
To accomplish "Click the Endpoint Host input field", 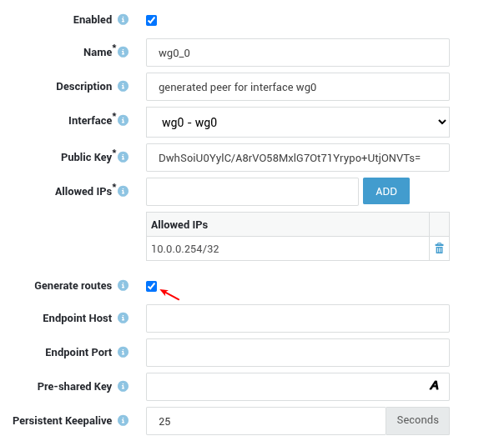I will click(x=298, y=318).
